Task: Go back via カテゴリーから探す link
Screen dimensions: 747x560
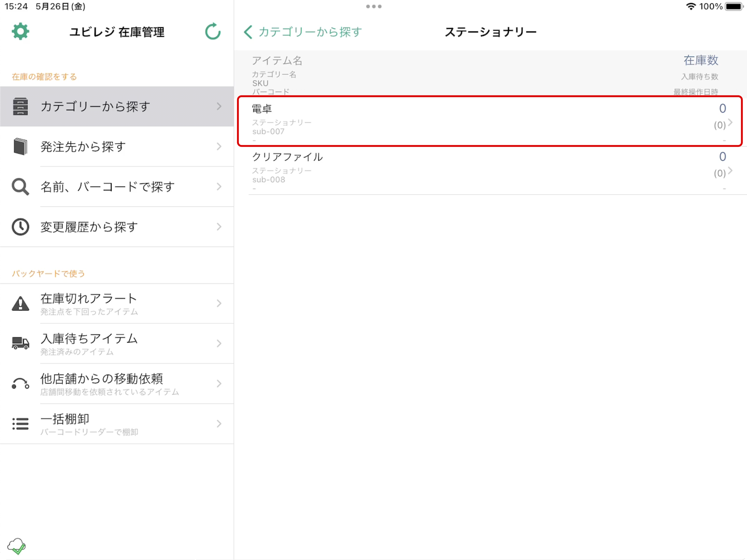Action: pos(310,32)
